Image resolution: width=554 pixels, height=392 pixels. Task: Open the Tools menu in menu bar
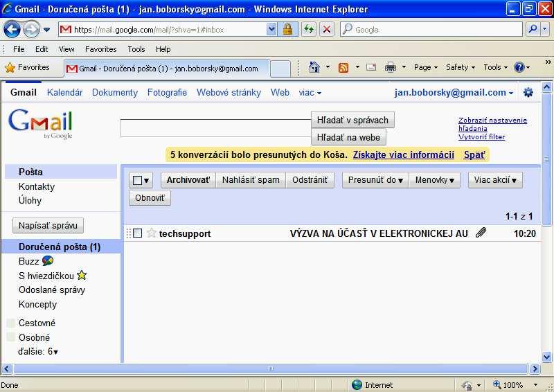pos(136,49)
